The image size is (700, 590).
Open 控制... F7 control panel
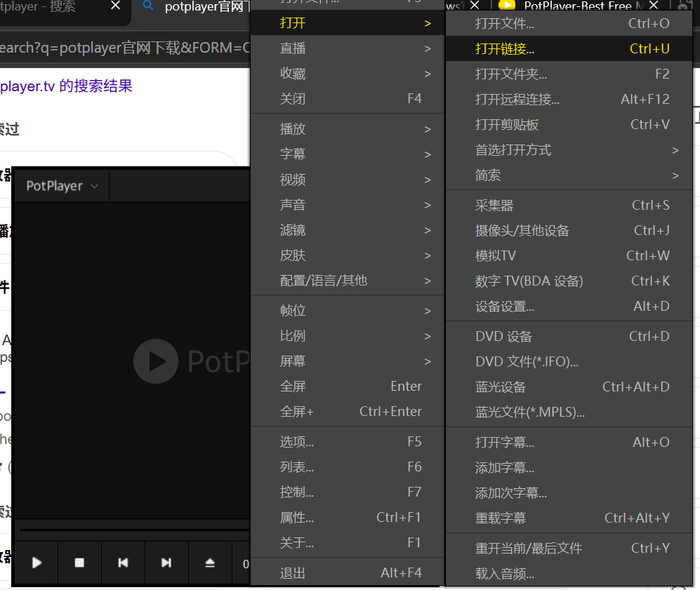tap(348, 492)
